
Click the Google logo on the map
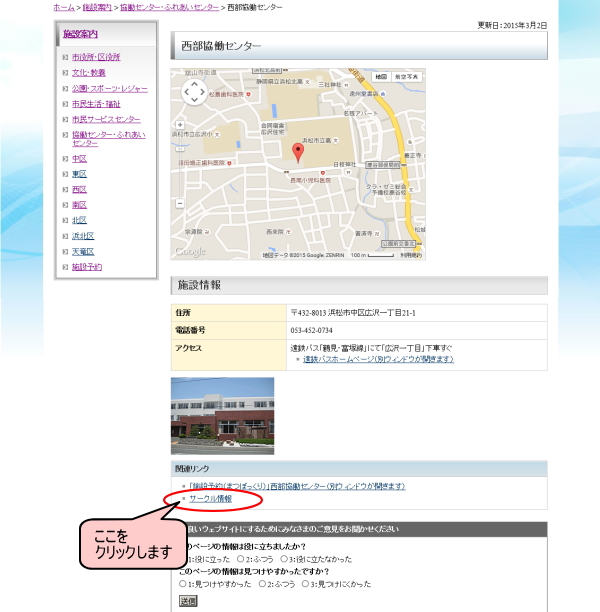(x=190, y=251)
